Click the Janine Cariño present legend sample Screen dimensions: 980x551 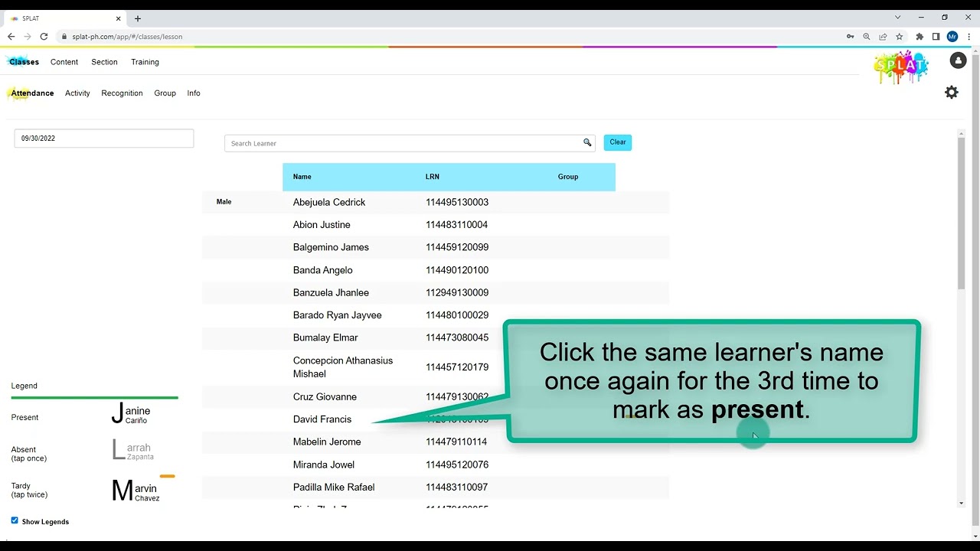(131, 413)
